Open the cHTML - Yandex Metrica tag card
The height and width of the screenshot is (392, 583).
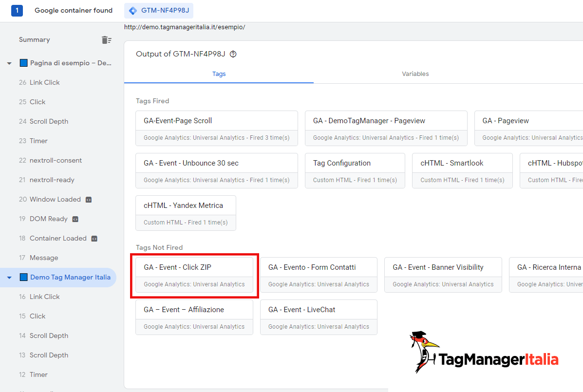click(x=186, y=213)
